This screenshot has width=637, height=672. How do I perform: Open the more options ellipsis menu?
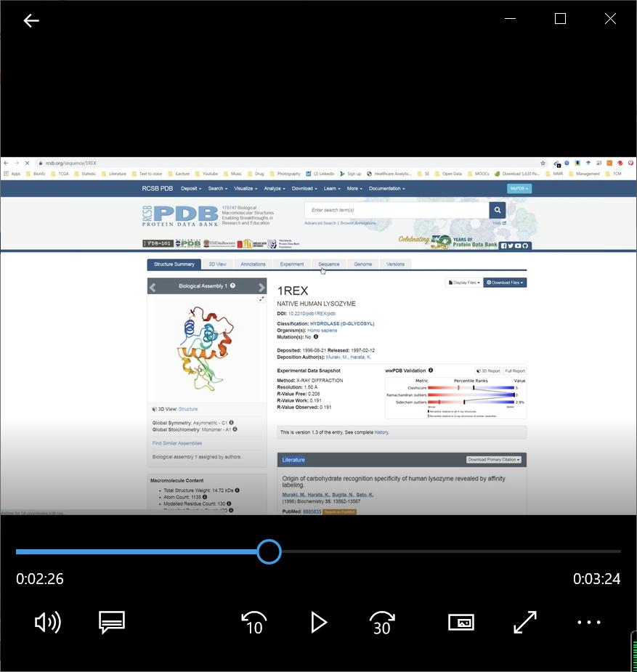[589, 623]
